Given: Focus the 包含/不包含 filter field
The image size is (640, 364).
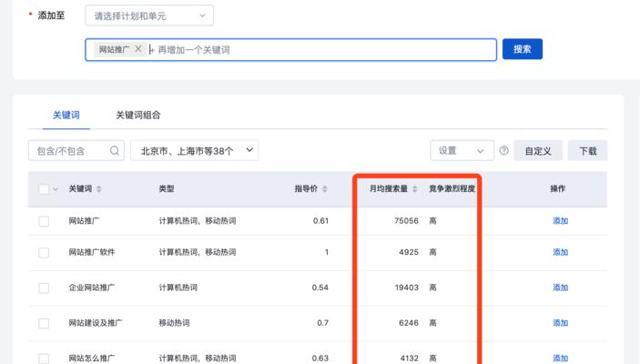Looking at the screenshot, I should [76, 150].
